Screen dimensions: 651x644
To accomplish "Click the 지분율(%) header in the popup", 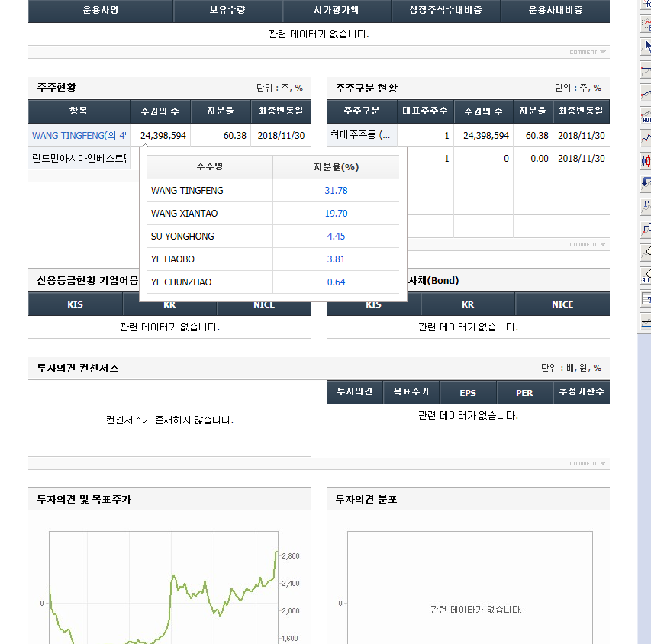I will (336, 167).
